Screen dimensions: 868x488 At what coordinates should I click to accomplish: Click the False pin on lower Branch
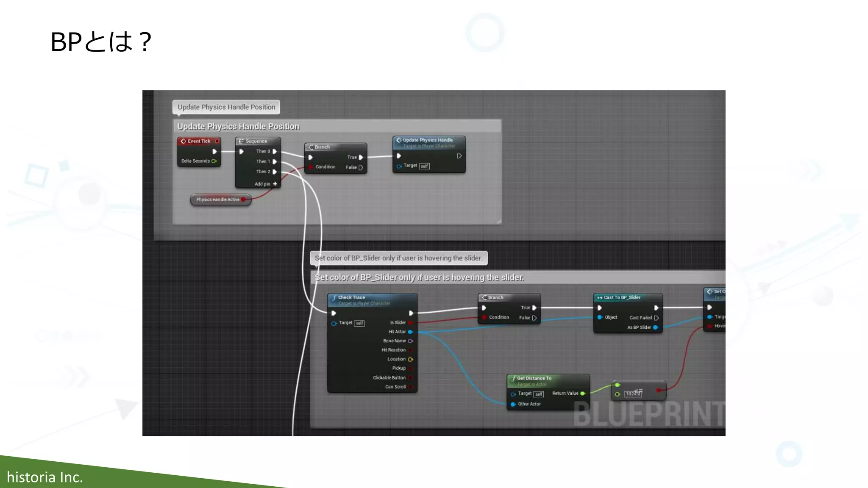pos(534,318)
